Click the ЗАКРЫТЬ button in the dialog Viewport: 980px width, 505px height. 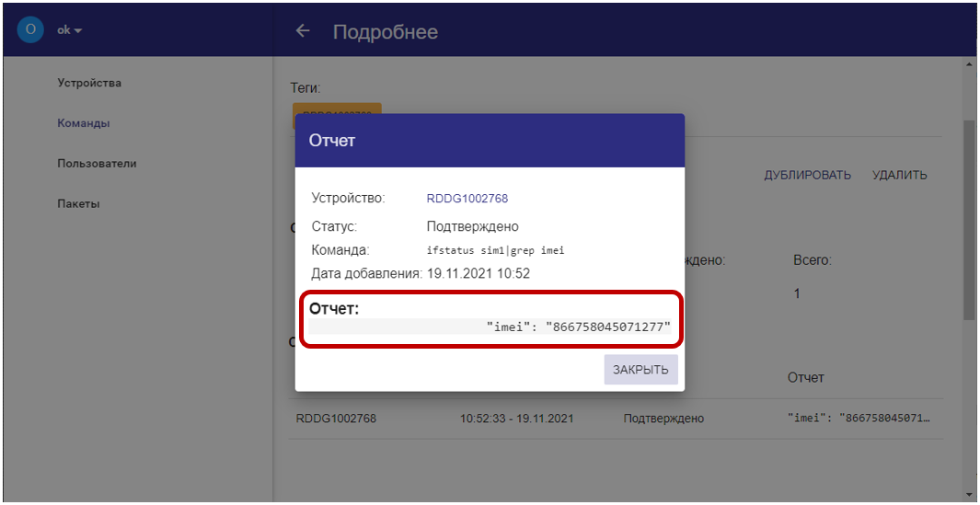(640, 370)
